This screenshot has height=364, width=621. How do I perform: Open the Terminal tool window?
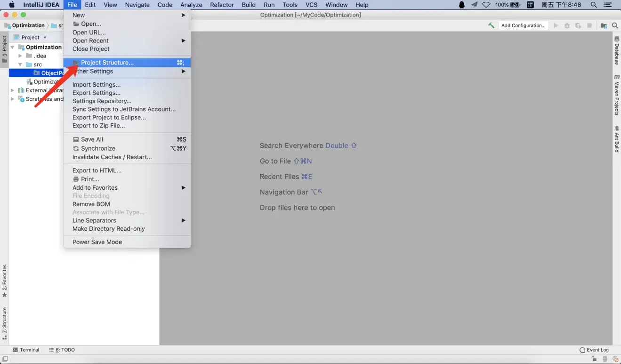(26, 350)
